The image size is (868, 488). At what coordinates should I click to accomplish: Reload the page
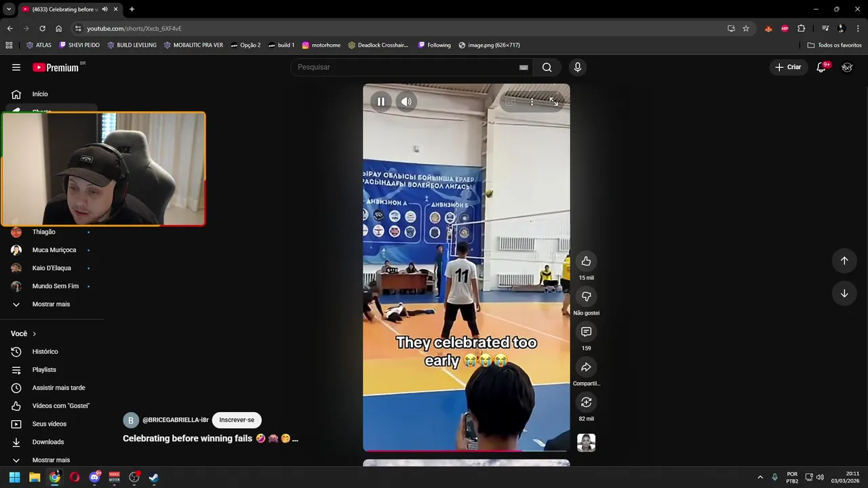tap(42, 28)
